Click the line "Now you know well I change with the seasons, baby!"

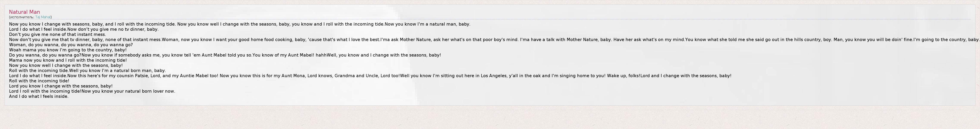[66, 65]
